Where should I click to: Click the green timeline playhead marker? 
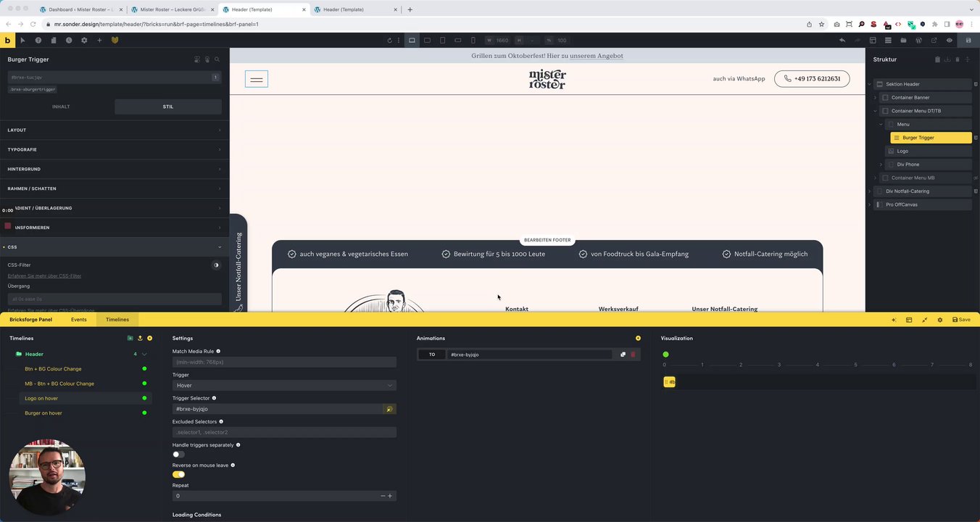coord(665,355)
